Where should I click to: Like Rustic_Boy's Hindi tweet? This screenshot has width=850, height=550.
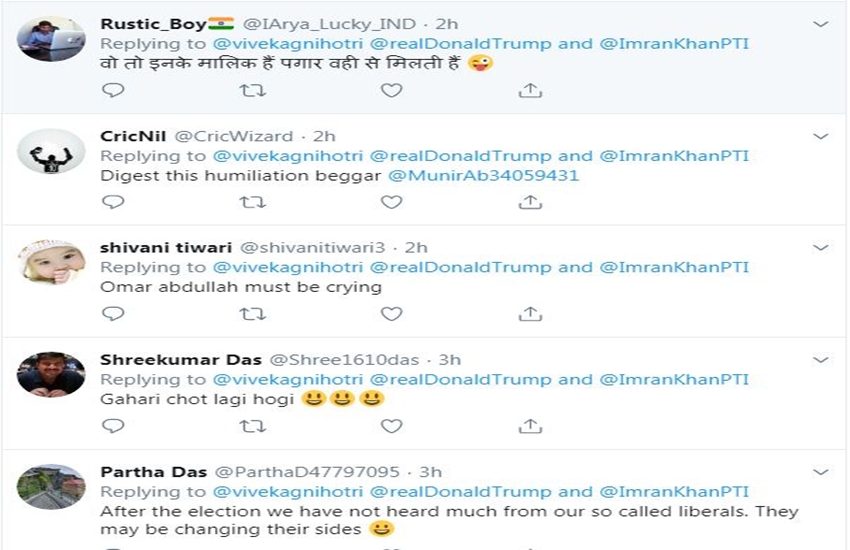(x=391, y=90)
